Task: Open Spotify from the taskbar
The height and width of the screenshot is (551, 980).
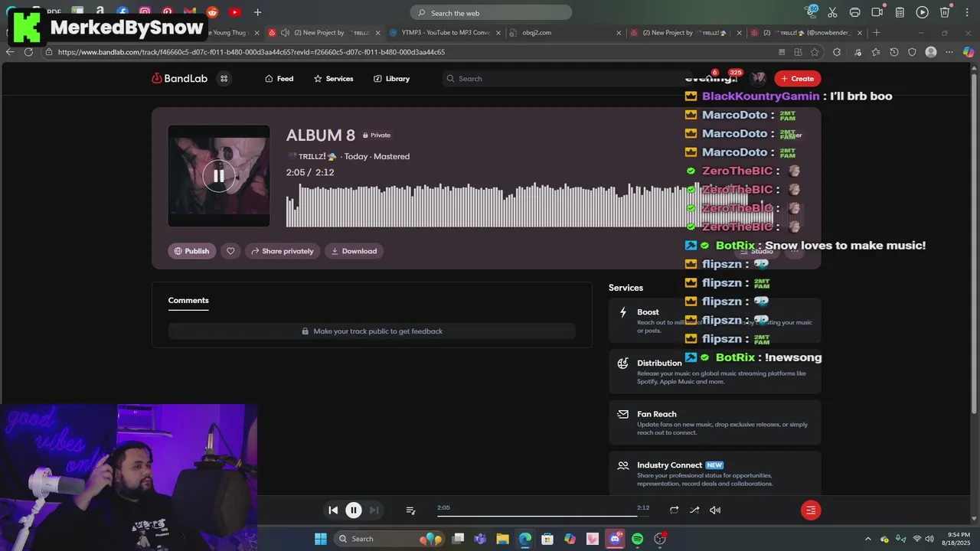Action: (x=637, y=539)
